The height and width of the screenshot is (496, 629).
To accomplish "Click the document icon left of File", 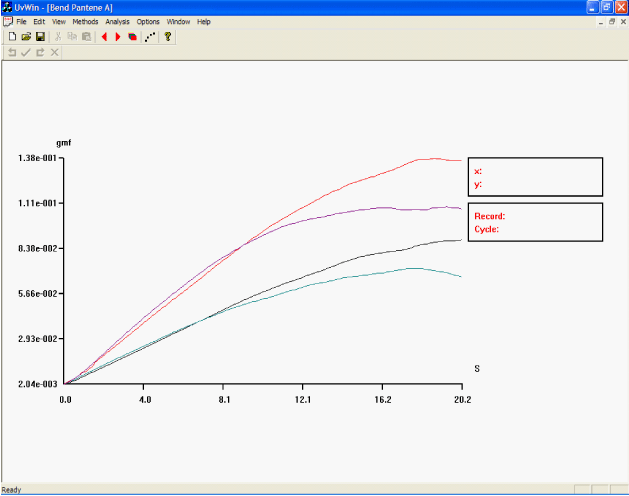I will 7,21.
